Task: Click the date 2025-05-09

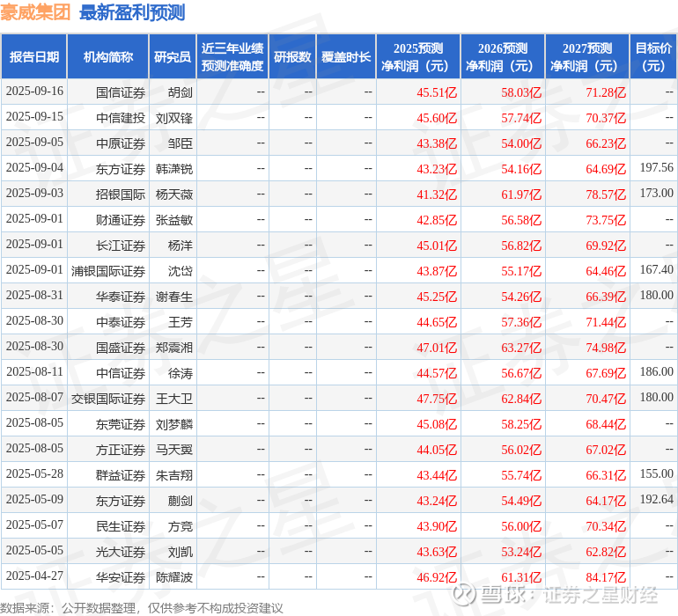Action: point(34,499)
